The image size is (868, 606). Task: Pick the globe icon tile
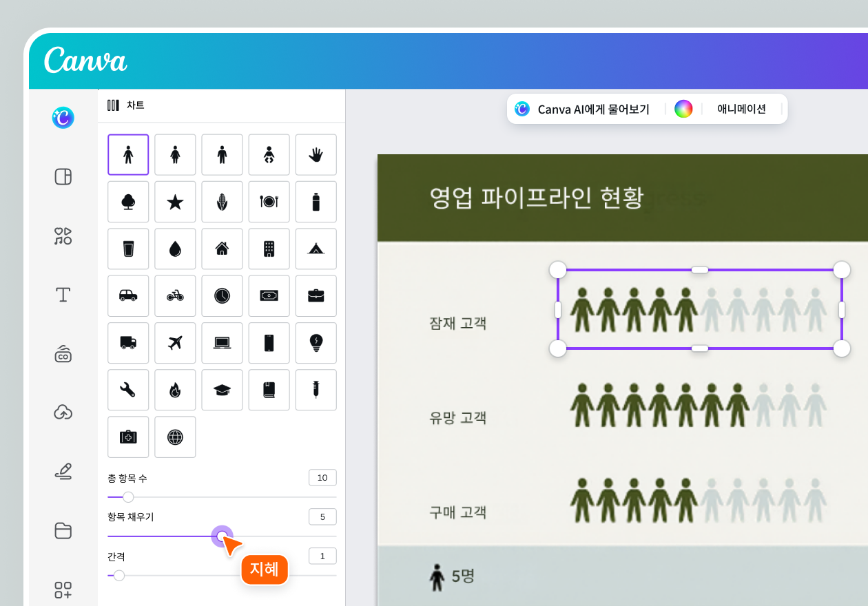point(175,437)
